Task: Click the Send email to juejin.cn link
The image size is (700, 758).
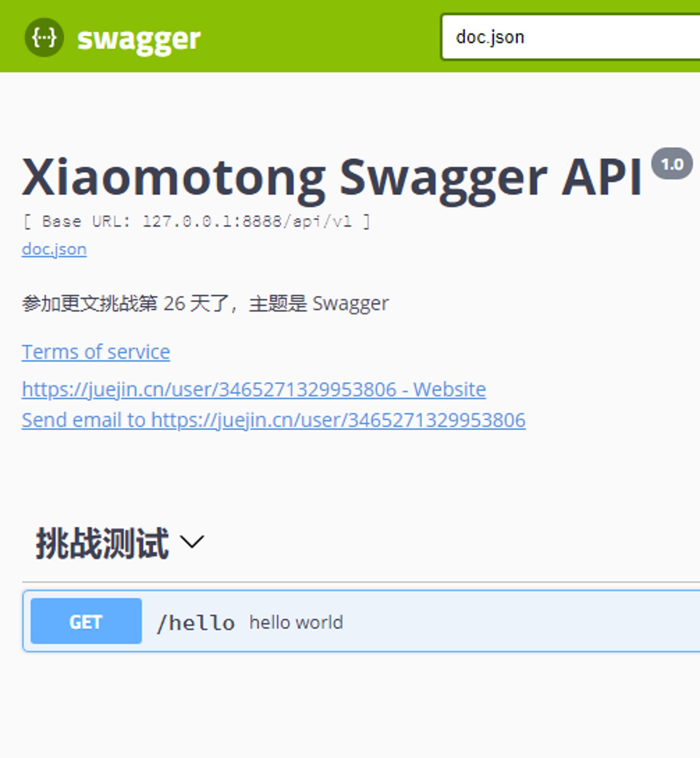Action: click(273, 420)
